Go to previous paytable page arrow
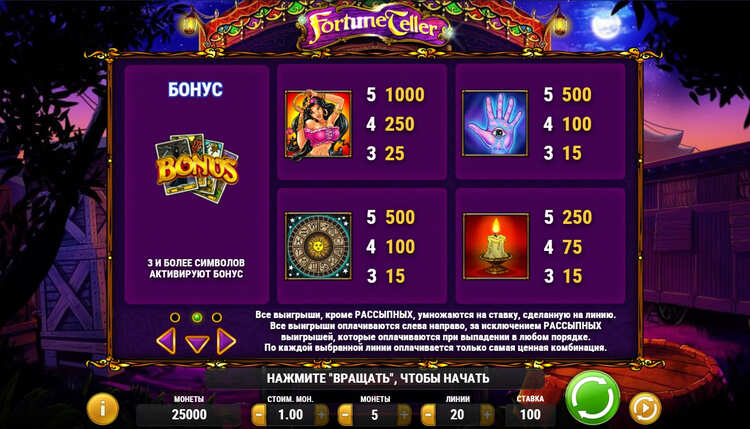The height and width of the screenshot is (429, 750). point(166,341)
